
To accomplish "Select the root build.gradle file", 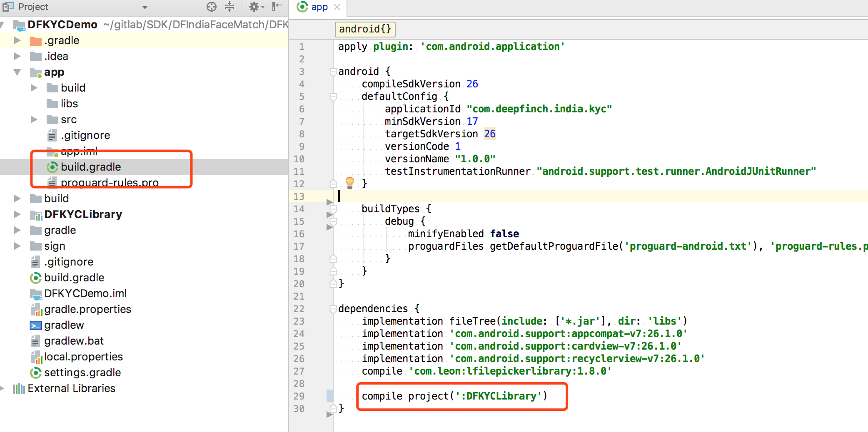I will 74,278.
